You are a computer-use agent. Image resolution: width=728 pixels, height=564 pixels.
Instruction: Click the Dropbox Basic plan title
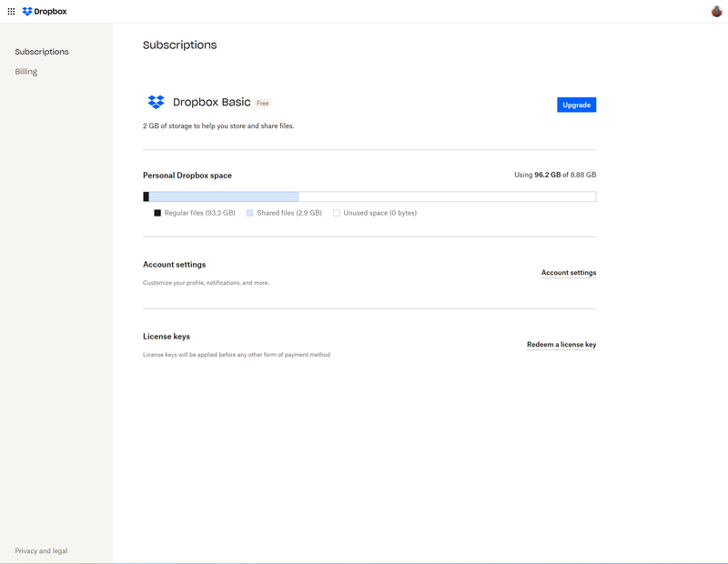point(212,102)
